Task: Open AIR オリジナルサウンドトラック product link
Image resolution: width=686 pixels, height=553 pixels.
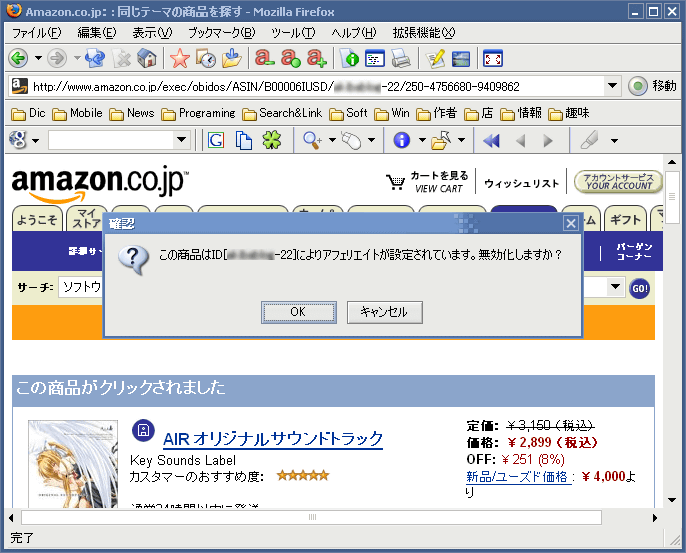Action: pos(273,439)
